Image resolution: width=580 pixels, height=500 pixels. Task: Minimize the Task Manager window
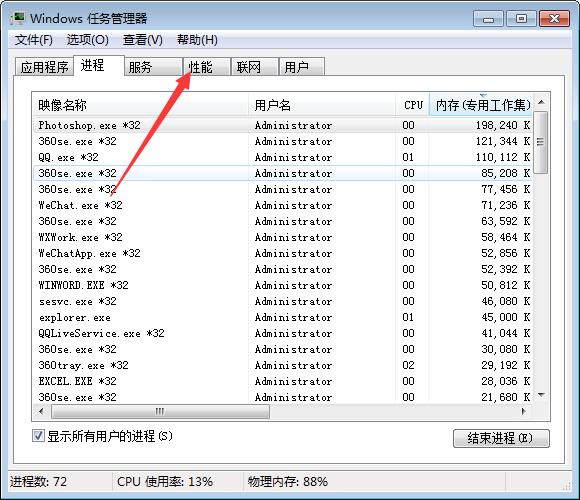tap(488, 19)
